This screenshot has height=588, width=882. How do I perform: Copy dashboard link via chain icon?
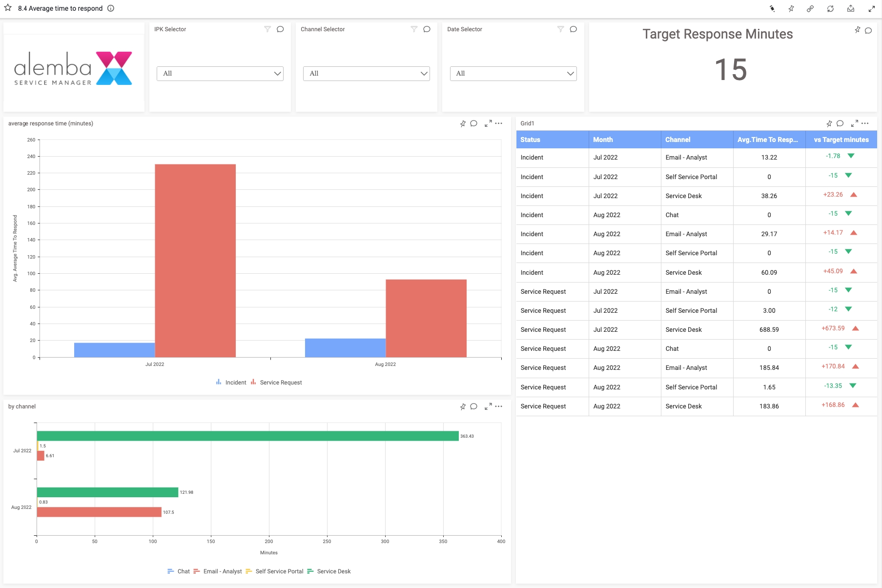point(810,9)
